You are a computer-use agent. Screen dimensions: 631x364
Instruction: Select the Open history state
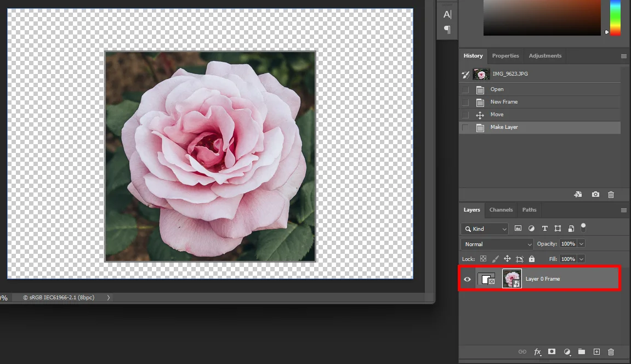[x=539, y=89]
